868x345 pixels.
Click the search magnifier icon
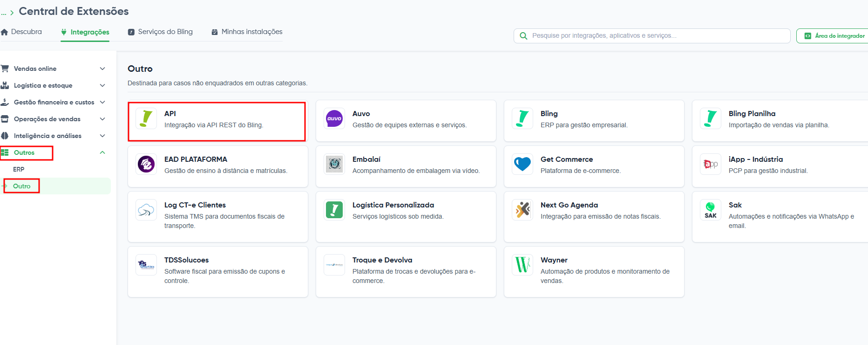click(523, 36)
